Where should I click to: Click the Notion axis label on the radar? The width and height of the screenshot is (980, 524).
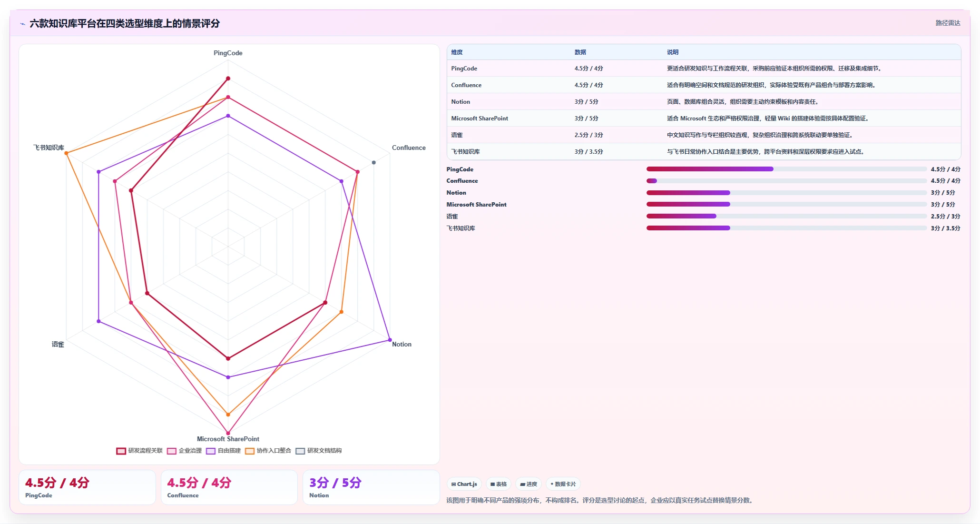point(402,344)
